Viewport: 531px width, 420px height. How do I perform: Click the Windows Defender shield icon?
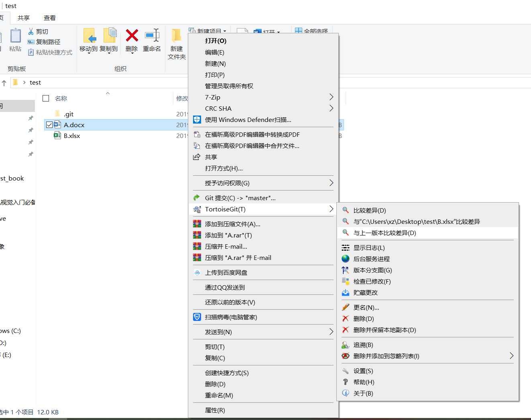tap(197, 120)
